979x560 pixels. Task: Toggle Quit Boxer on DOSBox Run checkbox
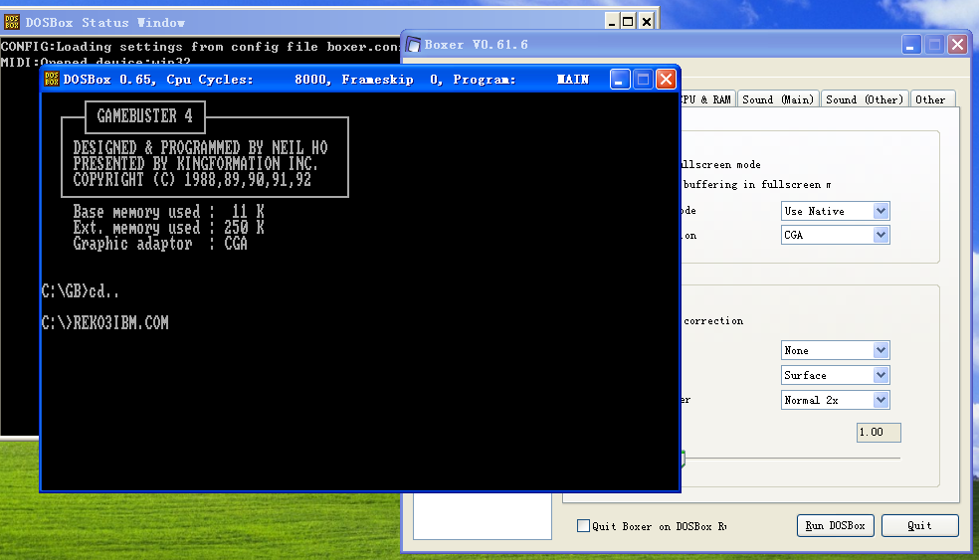pos(583,525)
